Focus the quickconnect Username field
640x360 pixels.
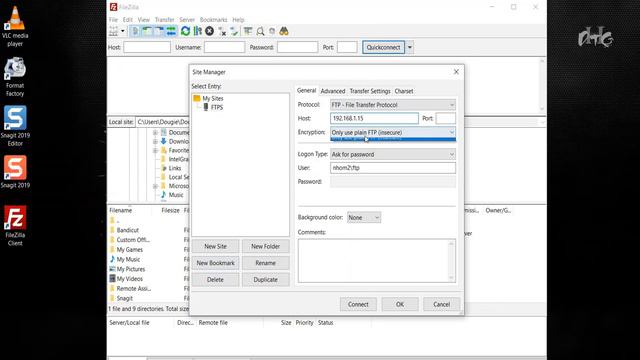click(224, 47)
